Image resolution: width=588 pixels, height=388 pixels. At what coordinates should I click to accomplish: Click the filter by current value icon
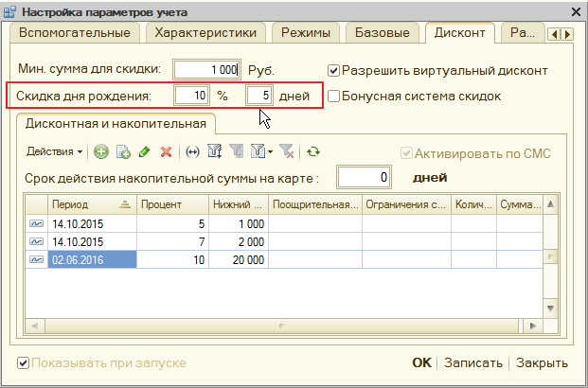237,151
